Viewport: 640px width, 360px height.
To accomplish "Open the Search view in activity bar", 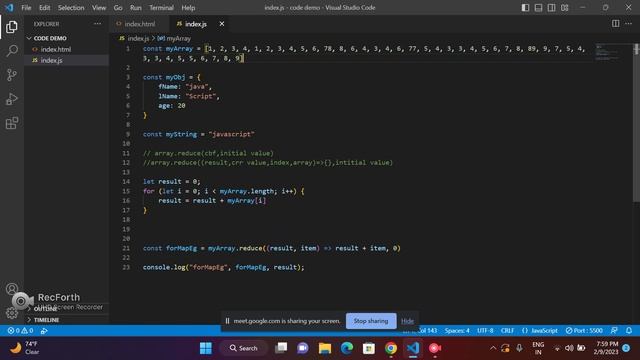I will pos(11,51).
